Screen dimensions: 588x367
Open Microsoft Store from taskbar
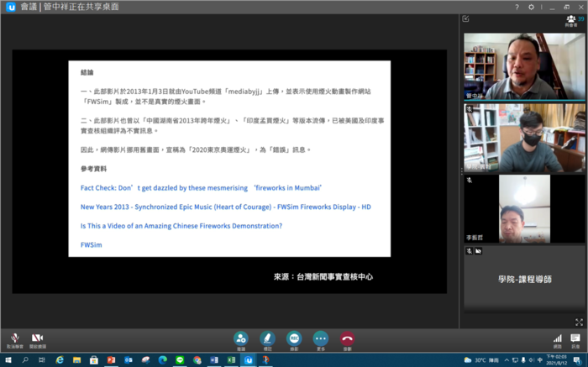tap(94, 360)
